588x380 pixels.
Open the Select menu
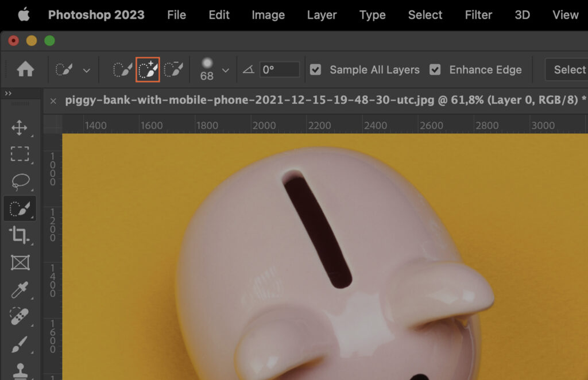click(x=425, y=15)
